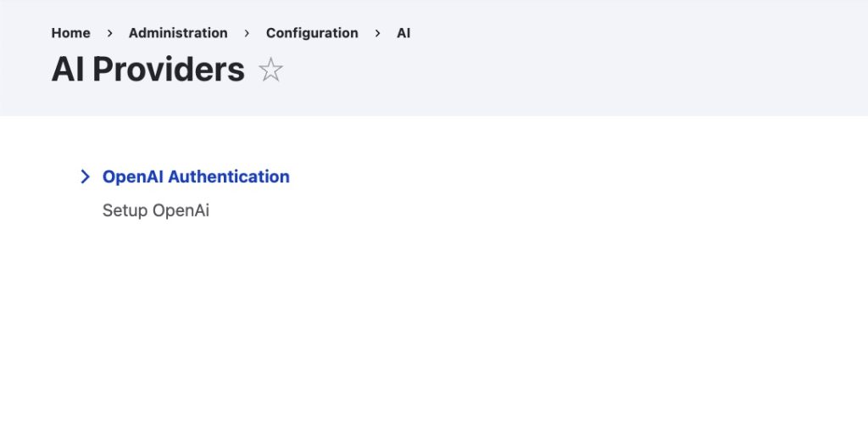The width and height of the screenshot is (868, 426).
Task: Open the Configuration breadcrumb link
Action: click(312, 33)
